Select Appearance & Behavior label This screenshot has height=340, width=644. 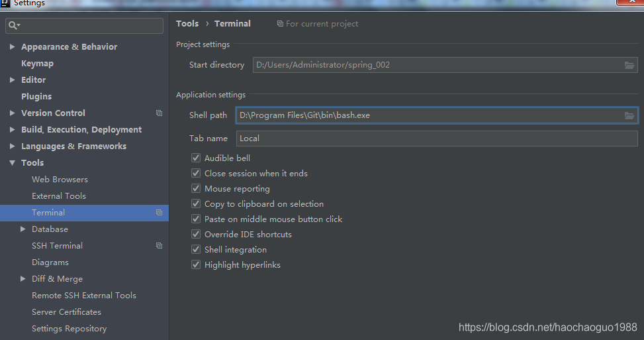(69, 47)
